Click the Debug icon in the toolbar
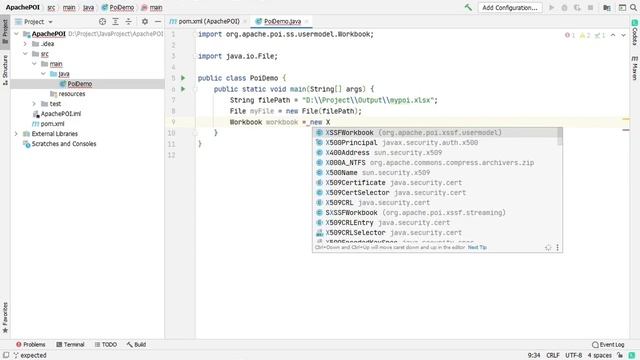The image size is (640, 360). 564,7
